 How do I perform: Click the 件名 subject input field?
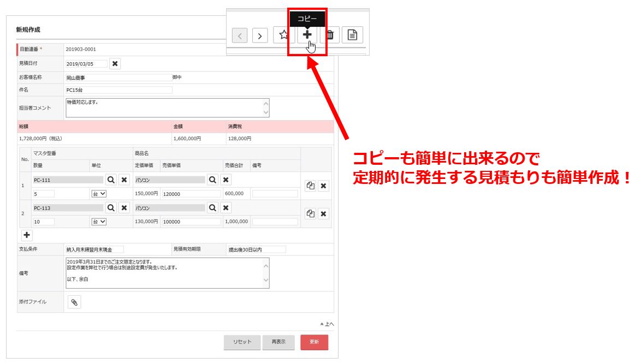pyautogui.click(x=118, y=90)
